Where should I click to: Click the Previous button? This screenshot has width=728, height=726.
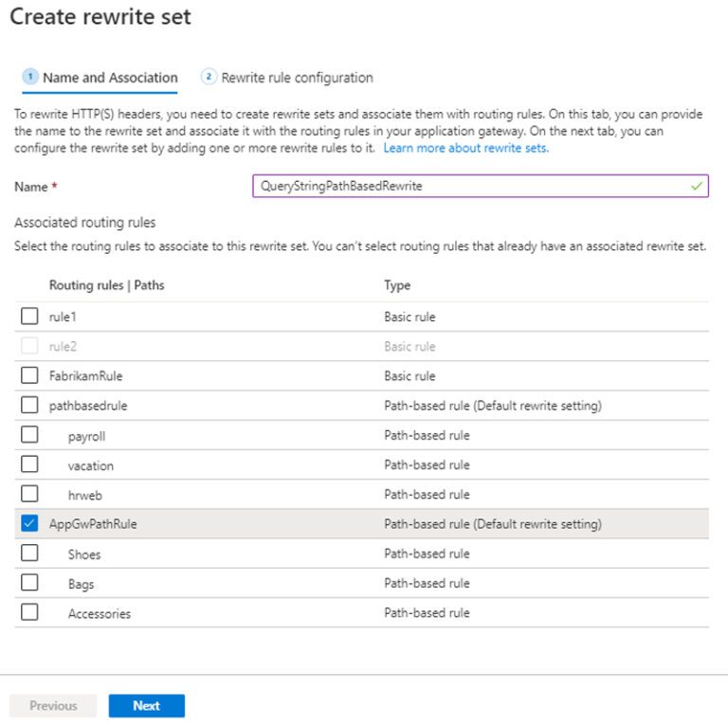(53, 705)
